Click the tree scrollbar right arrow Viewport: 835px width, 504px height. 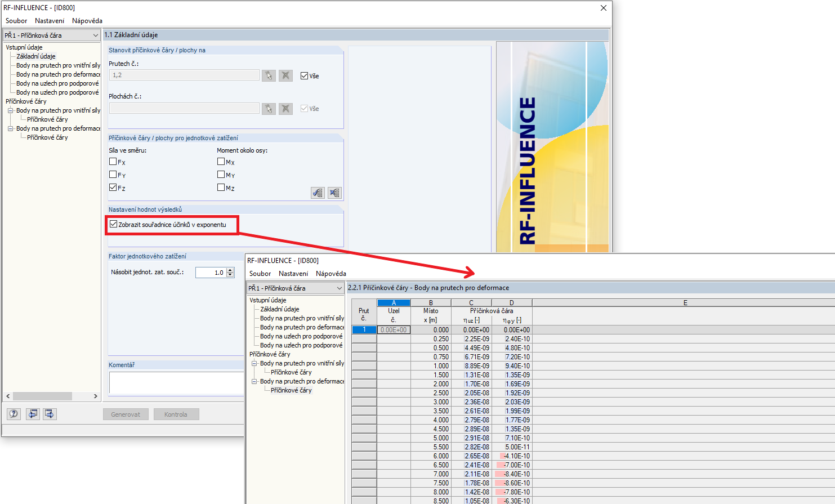[96, 396]
